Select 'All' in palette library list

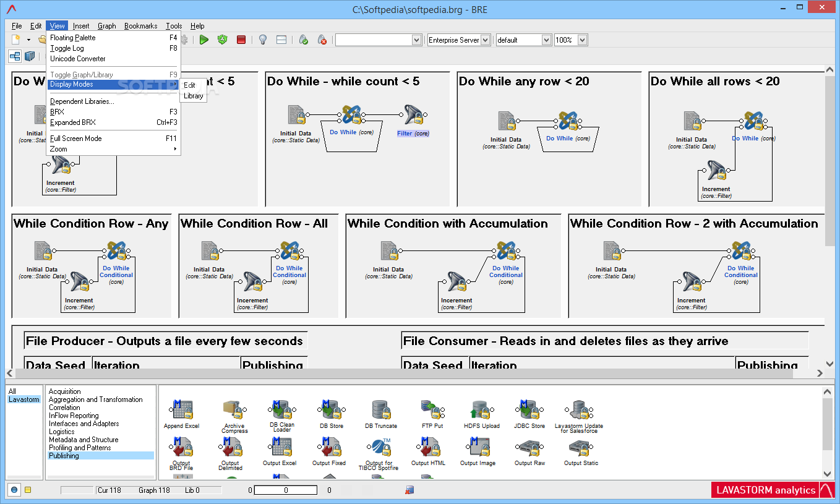[x=12, y=391]
